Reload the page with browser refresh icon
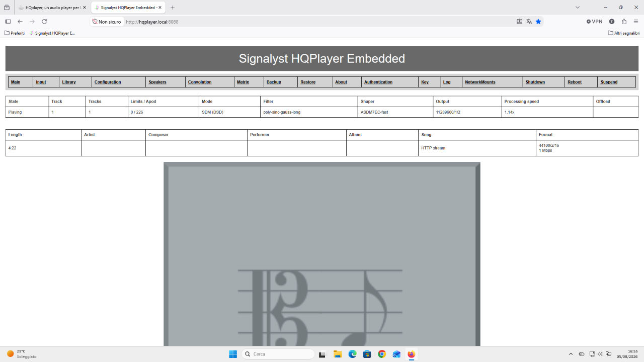Viewport: 644px width, 362px height. coord(44,22)
